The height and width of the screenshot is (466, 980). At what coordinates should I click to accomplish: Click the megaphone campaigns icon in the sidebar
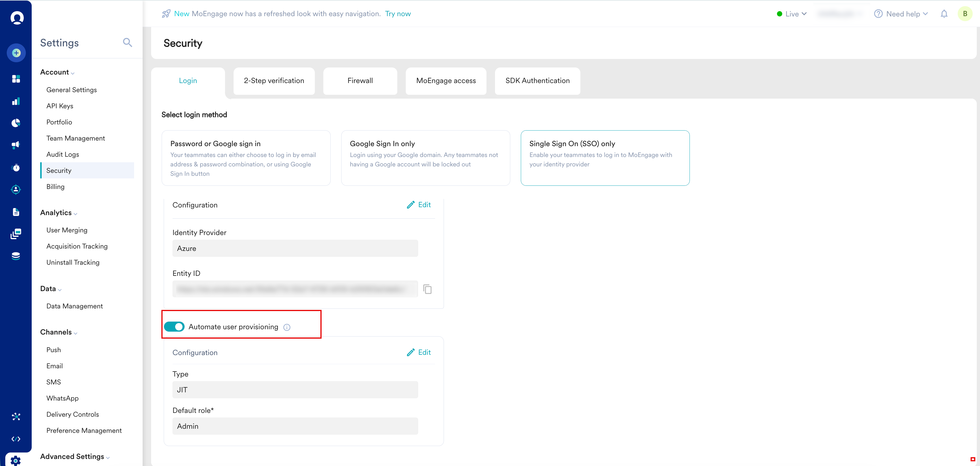(x=16, y=145)
